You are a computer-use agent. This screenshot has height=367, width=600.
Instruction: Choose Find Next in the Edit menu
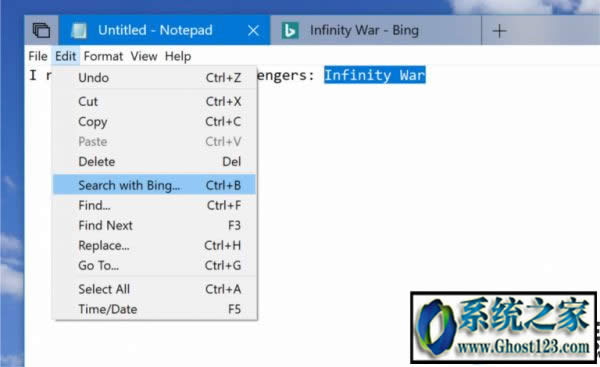point(155,225)
